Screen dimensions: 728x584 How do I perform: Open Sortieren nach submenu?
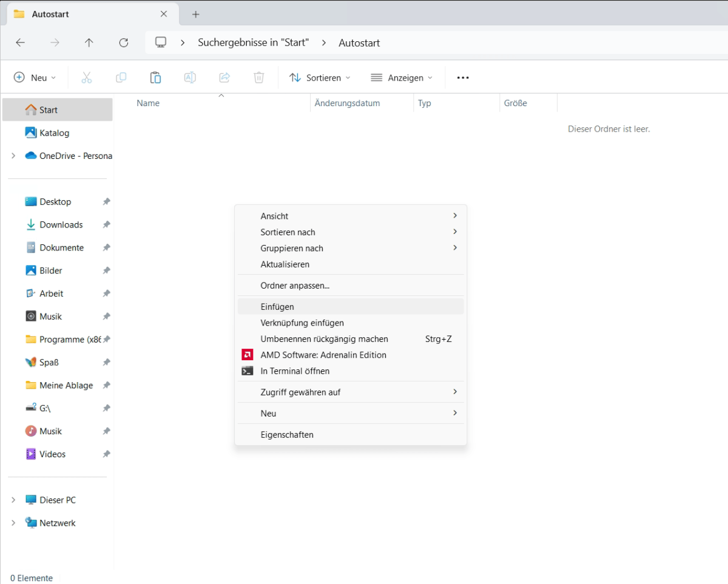coord(351,232)
